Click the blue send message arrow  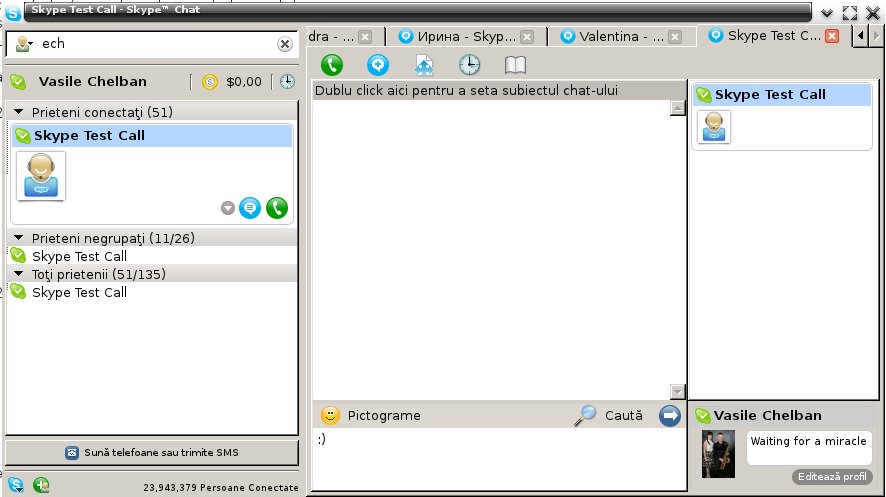pos(670,415)
